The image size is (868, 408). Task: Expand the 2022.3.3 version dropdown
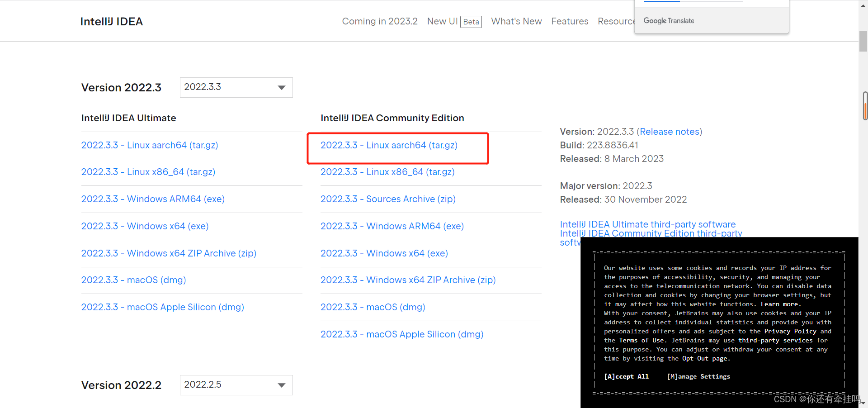tap(236, 87)
